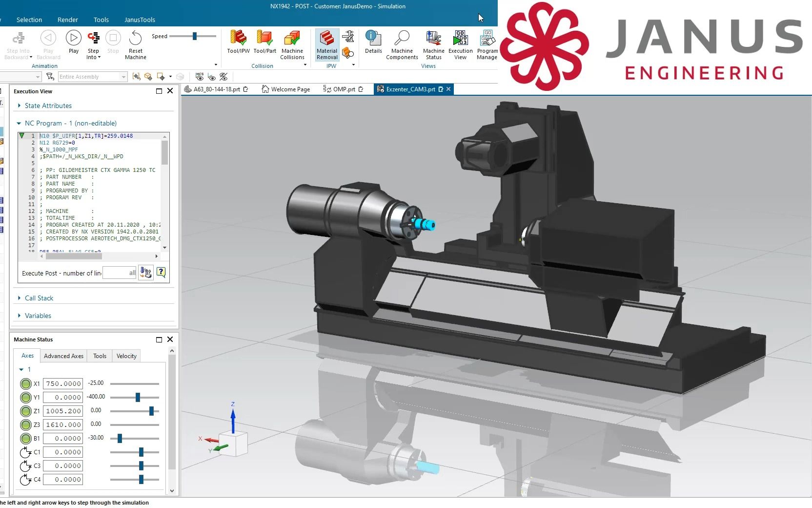Adjust the Y1 axis slider

click(138, 398)
